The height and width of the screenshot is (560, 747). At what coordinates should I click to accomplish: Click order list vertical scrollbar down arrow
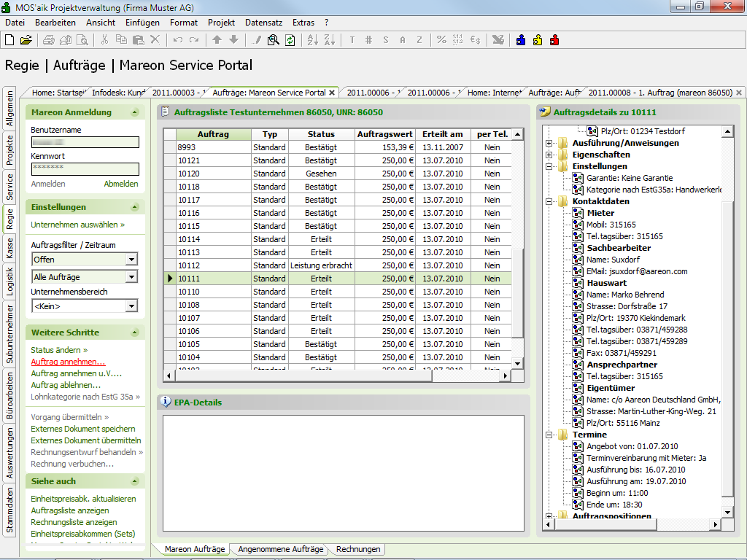(x=518, y=363)
